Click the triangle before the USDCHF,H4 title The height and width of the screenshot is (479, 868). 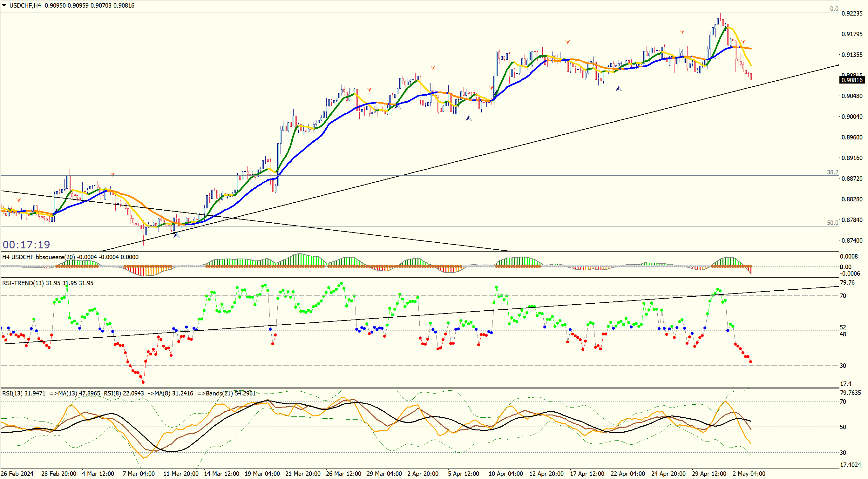tap(4, 5)
